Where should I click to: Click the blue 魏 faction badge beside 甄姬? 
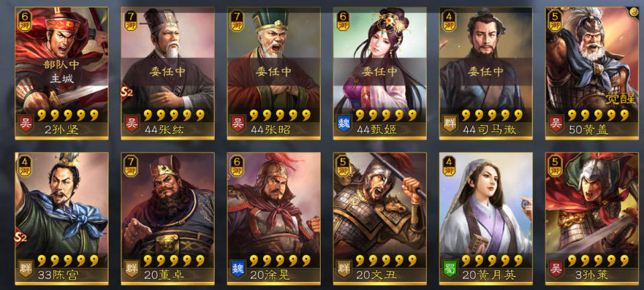343,123
